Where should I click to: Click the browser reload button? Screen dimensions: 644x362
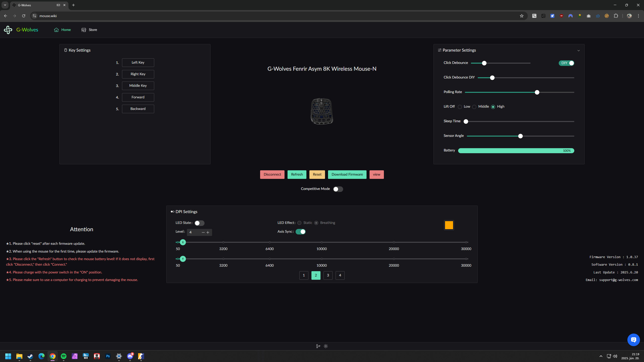pos(24,16)
